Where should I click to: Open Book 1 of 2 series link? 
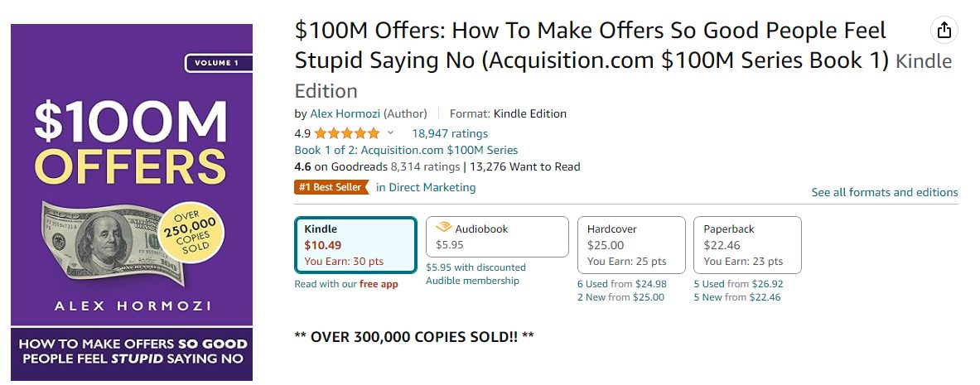point(406,150)
